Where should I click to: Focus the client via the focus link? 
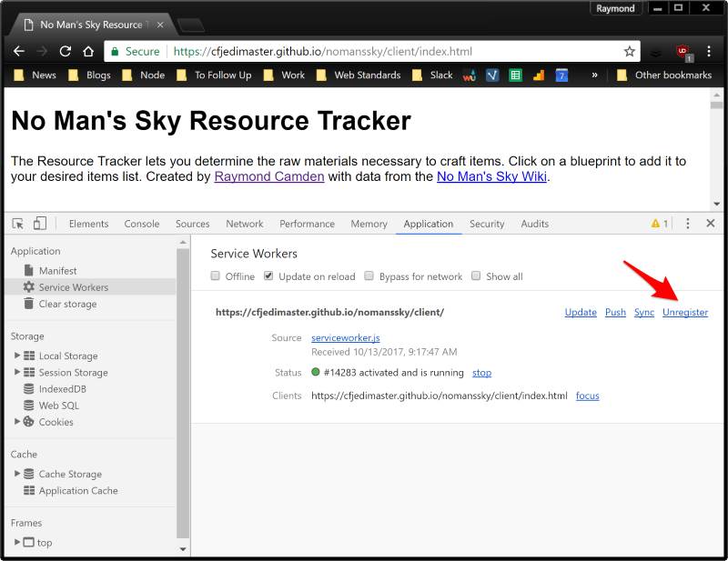point(588,396)
